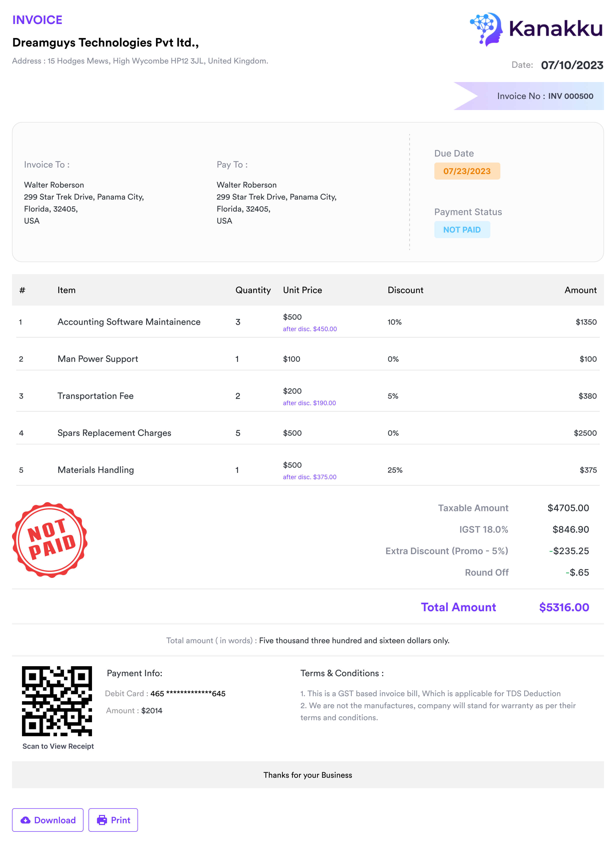Click the cloud icon on Download button

(25, 820)
